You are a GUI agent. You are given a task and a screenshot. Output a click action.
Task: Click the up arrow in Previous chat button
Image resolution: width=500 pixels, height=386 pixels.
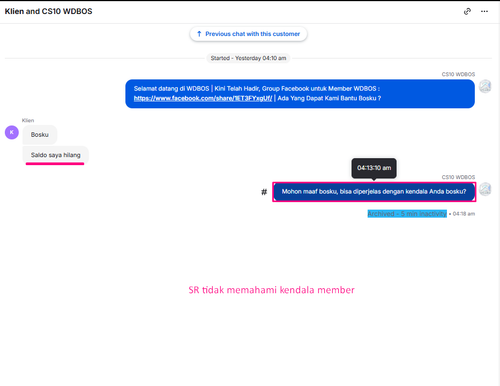199,34
